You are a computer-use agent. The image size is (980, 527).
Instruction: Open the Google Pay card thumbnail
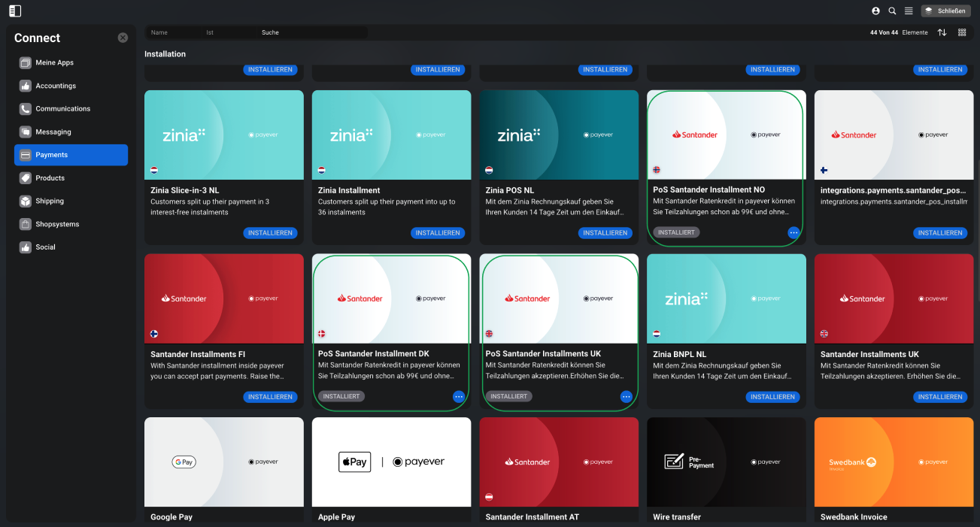click(x=224, y=462)
